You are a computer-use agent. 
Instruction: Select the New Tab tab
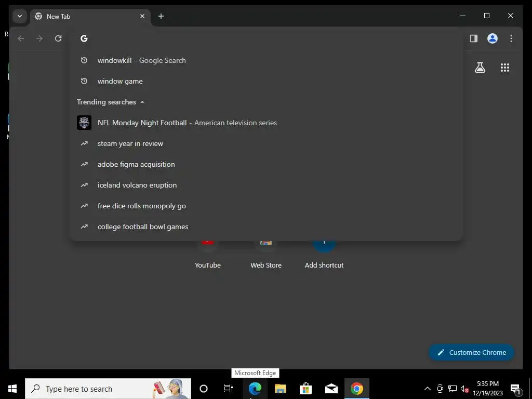(x=90, y=16)
